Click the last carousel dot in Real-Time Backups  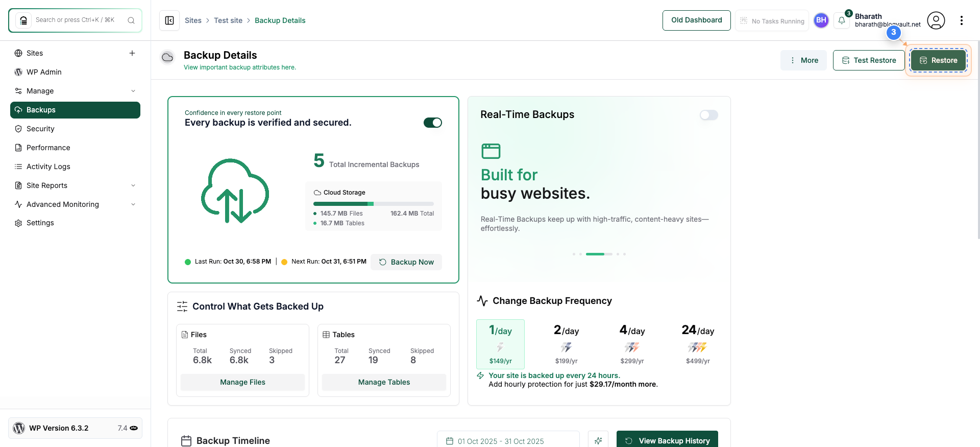pos(624,254)
